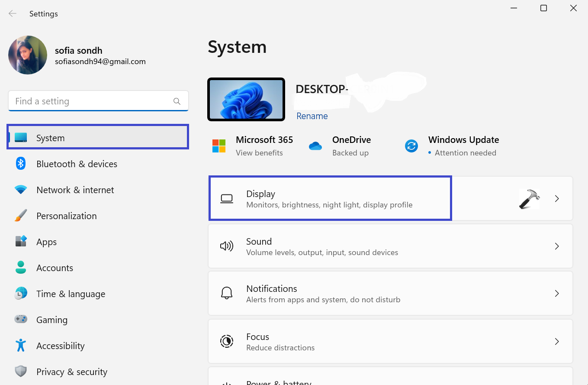This screenshot has height=385, width=588.
Task: Open Focus settings chevron
Action: 557,342
